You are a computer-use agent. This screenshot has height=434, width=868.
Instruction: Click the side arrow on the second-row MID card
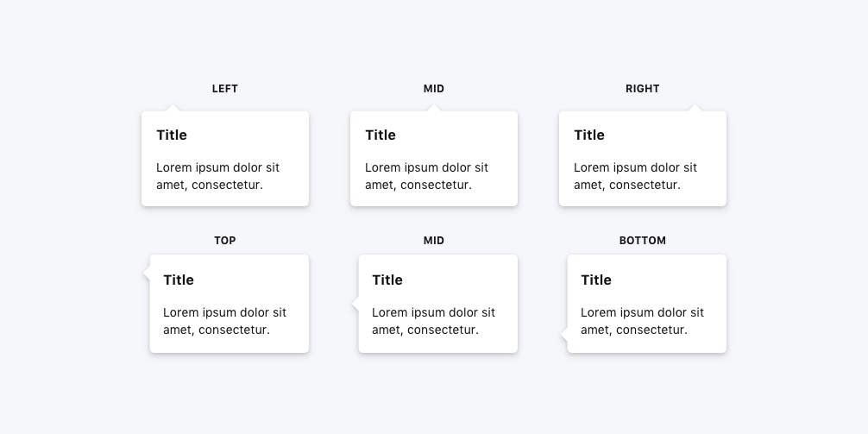[355, 304]
